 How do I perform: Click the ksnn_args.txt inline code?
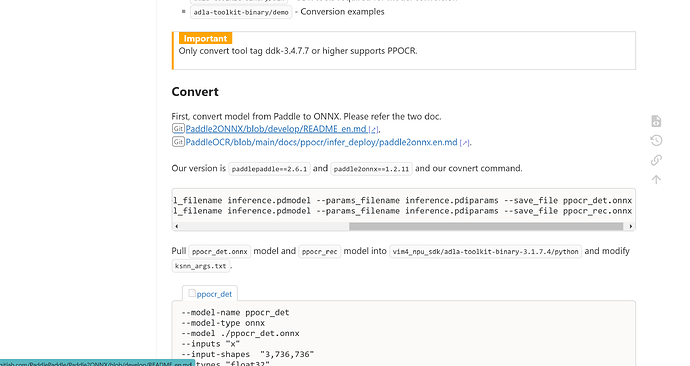coord(201,266)
